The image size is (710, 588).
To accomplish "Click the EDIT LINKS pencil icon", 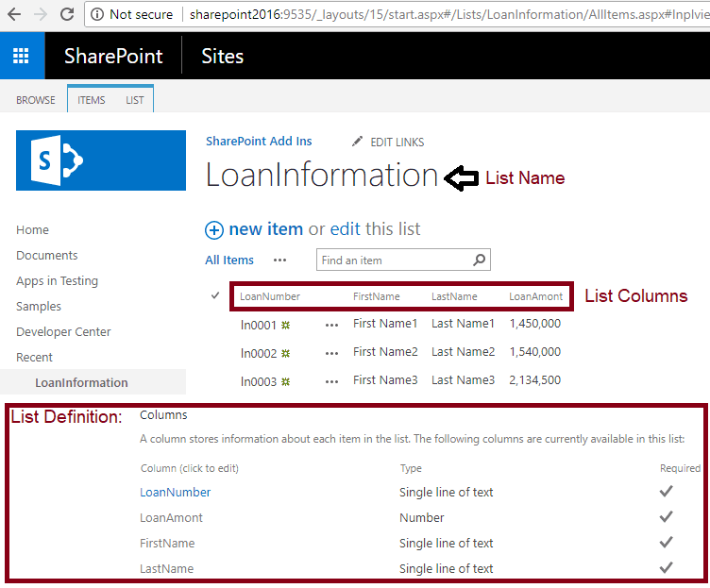I will click(357, 142).
